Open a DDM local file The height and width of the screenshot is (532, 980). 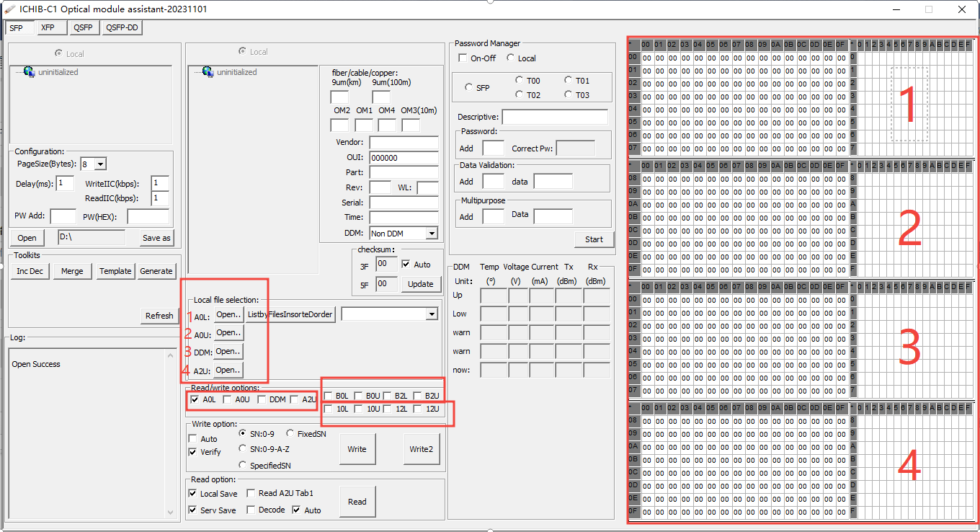(x=228, y=351)
